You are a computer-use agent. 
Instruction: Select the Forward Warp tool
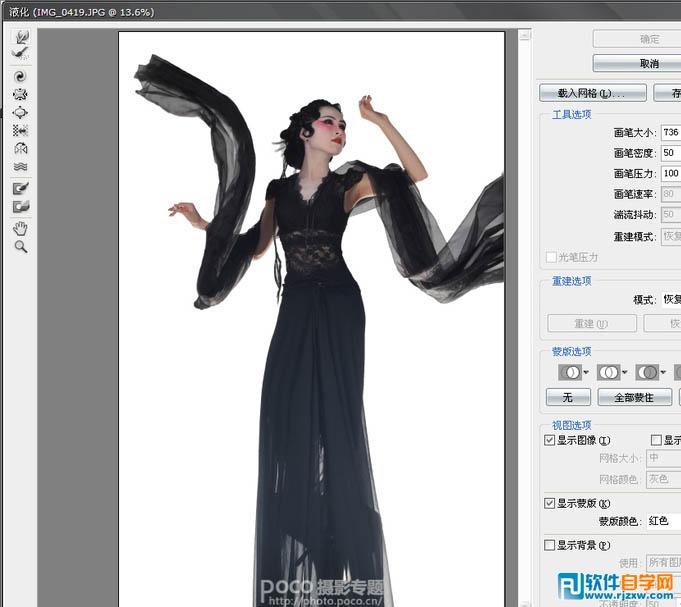click(21, 36)
